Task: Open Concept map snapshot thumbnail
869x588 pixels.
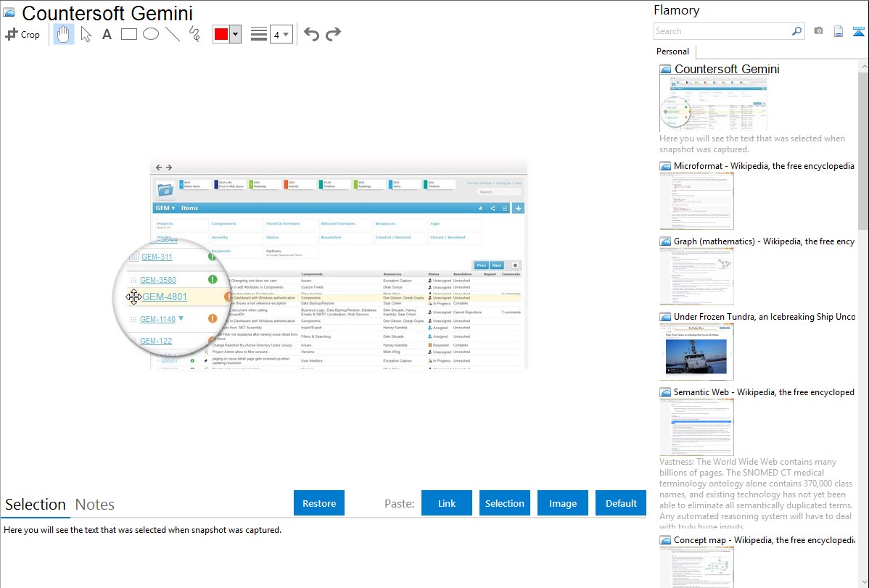Action: (696, 567)
